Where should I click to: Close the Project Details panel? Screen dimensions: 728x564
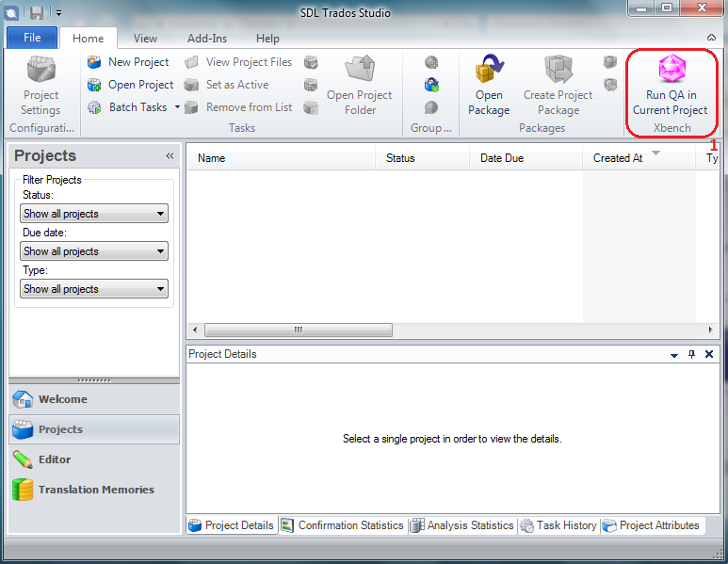[709, 354]
